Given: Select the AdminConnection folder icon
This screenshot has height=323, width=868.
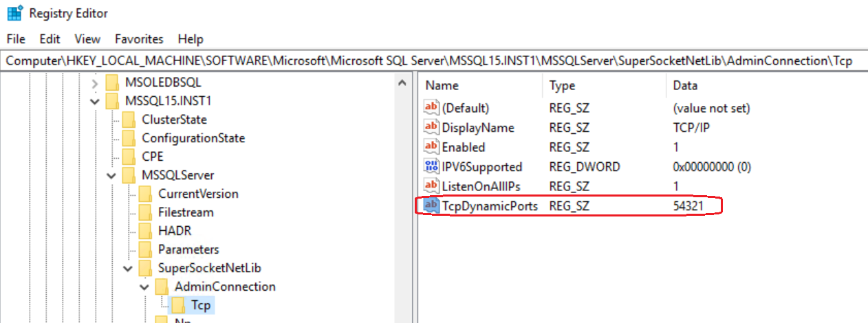Looking at the screenshot, I should pos(162,287).
